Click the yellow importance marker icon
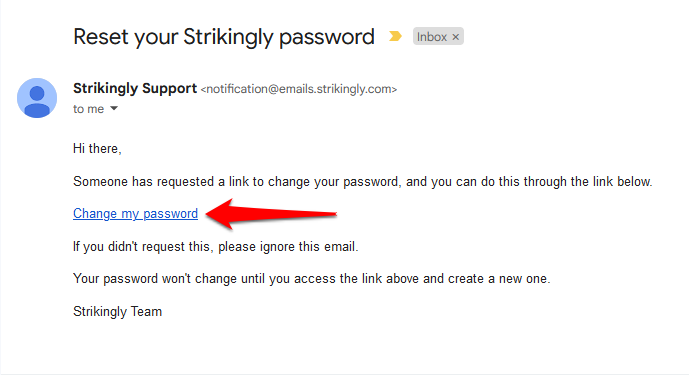 click(395, 36)
